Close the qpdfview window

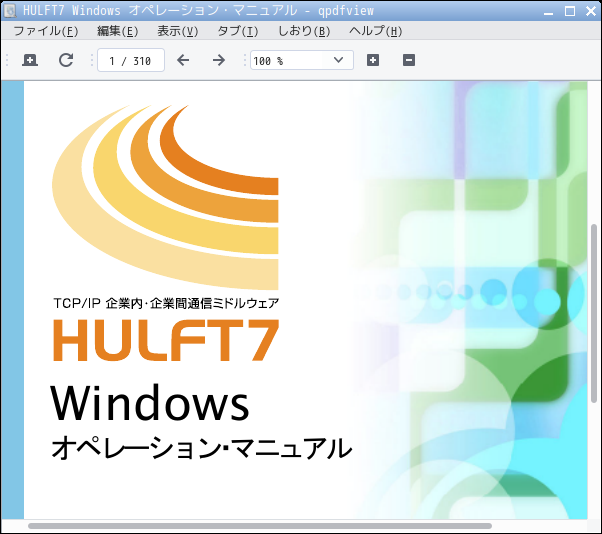tap(591, 11)
